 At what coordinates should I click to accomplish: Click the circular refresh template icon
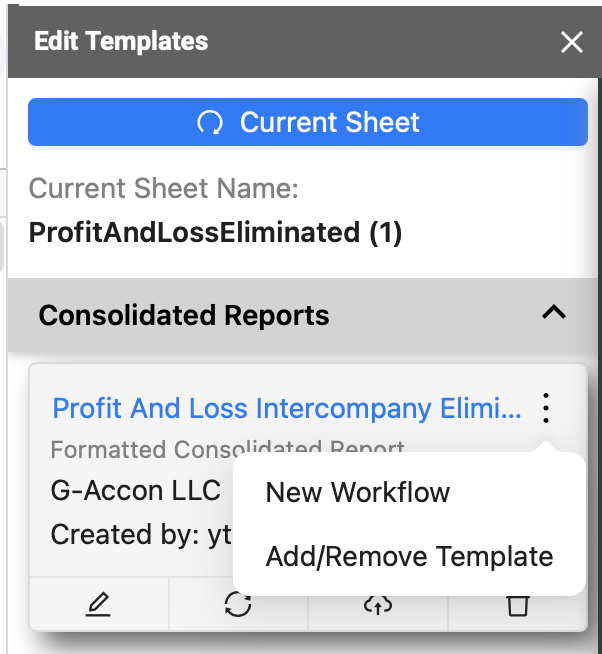(238, 604)
